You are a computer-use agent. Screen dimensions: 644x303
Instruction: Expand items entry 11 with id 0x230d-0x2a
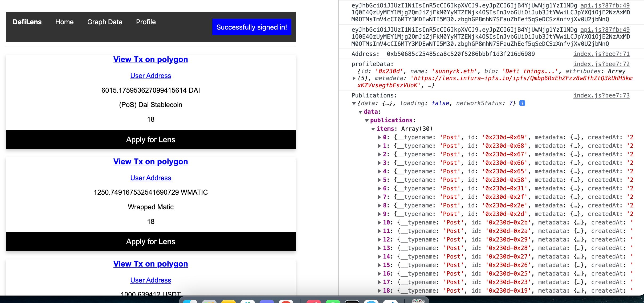coord(380,231)
